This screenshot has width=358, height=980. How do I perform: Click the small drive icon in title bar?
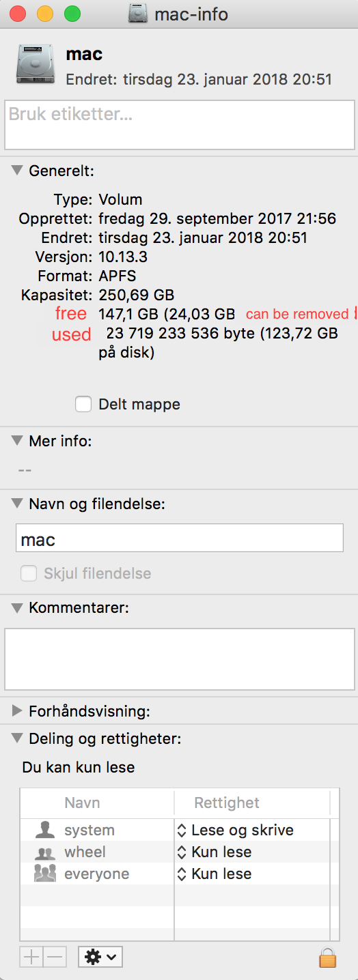point(139,14)
